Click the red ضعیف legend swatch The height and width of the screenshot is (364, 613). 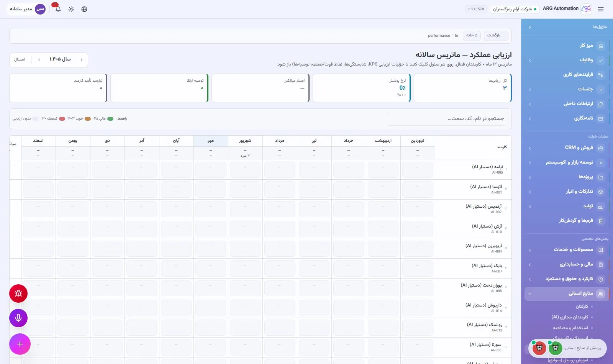coord(62,119)
